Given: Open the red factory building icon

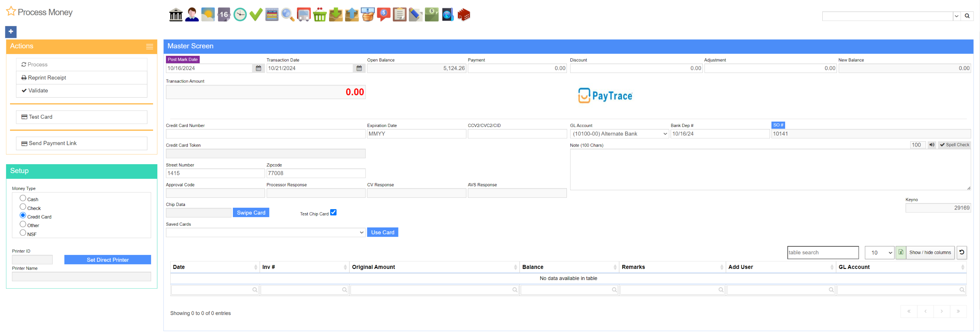Looking at the screenshot, I should coord(464,15).
